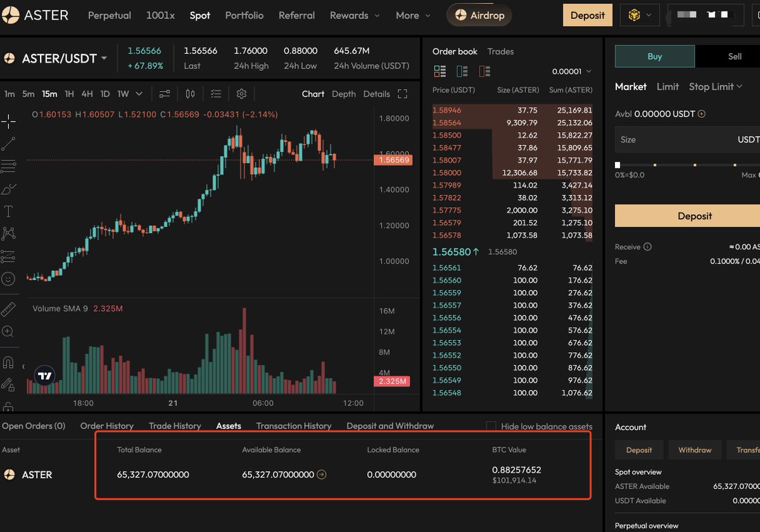Open the Perpetual trading page
The height and width of the screenshot is (532, 760).
tap(110, 15)
